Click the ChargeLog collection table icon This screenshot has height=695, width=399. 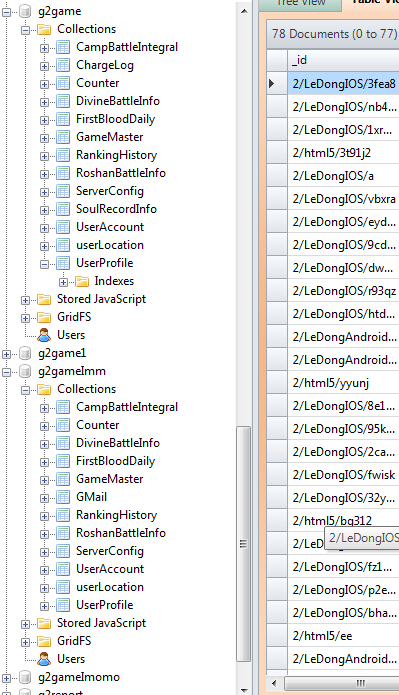click(63, 66)
